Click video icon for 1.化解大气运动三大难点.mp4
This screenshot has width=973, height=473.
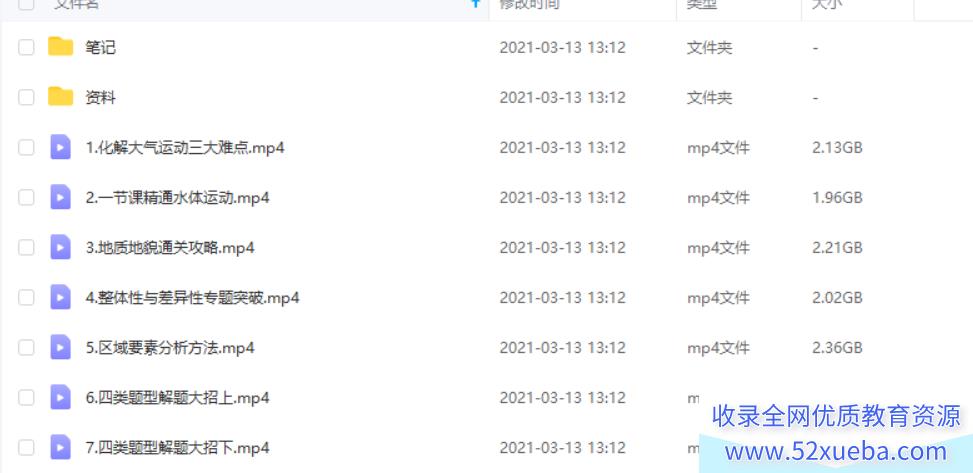click(x=60, y=147)
